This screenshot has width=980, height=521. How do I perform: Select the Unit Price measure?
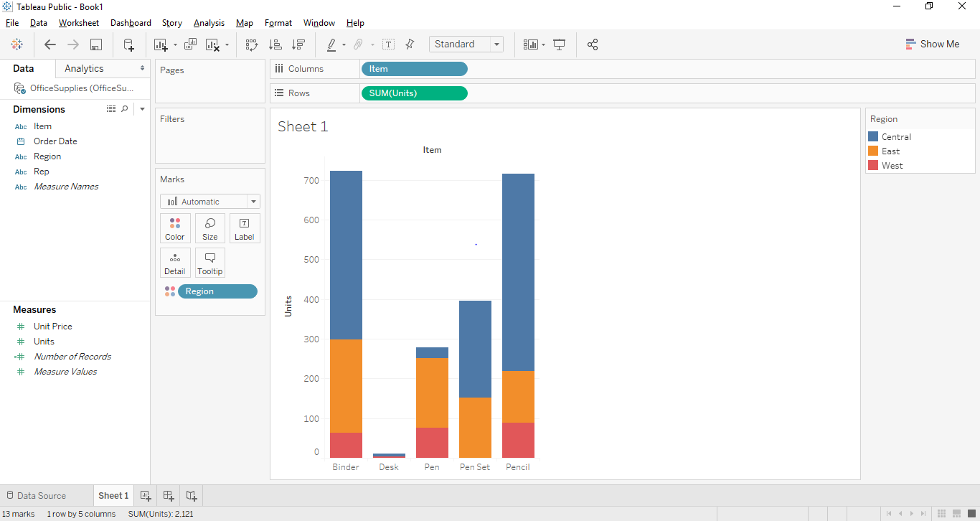pyautogui.click(x=53, y=327)
